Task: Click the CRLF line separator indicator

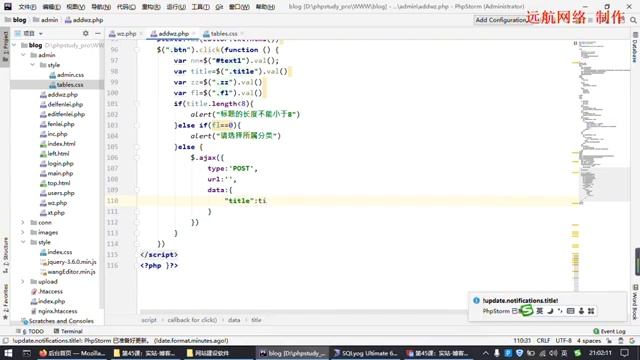Action: [x=543, y=340]
